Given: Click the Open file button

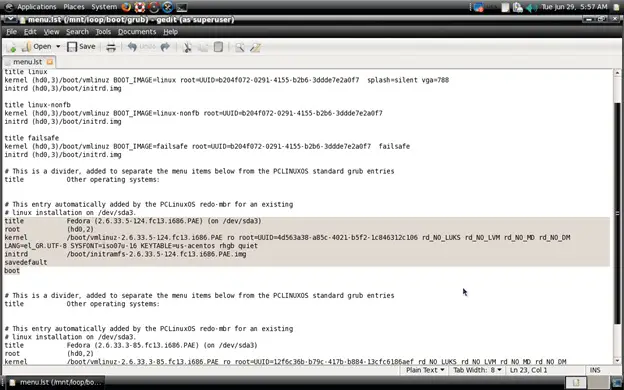Looking at the screenshot, I should coord(37,47).
